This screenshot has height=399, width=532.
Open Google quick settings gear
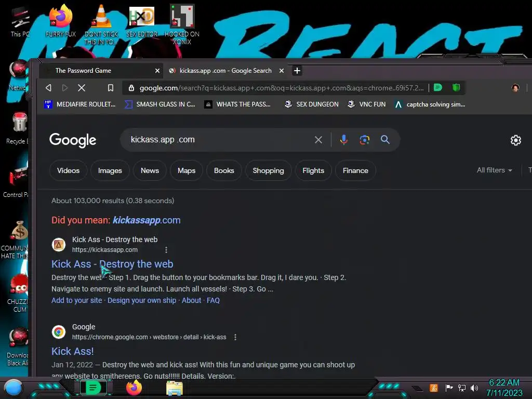[x=516, y=140]
